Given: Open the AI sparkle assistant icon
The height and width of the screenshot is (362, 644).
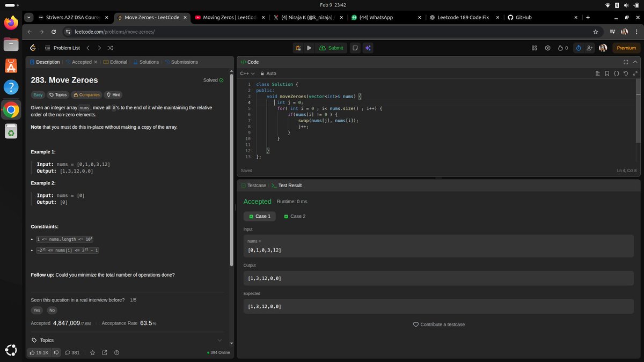Looking at the screenshot, I should point(368,48).
